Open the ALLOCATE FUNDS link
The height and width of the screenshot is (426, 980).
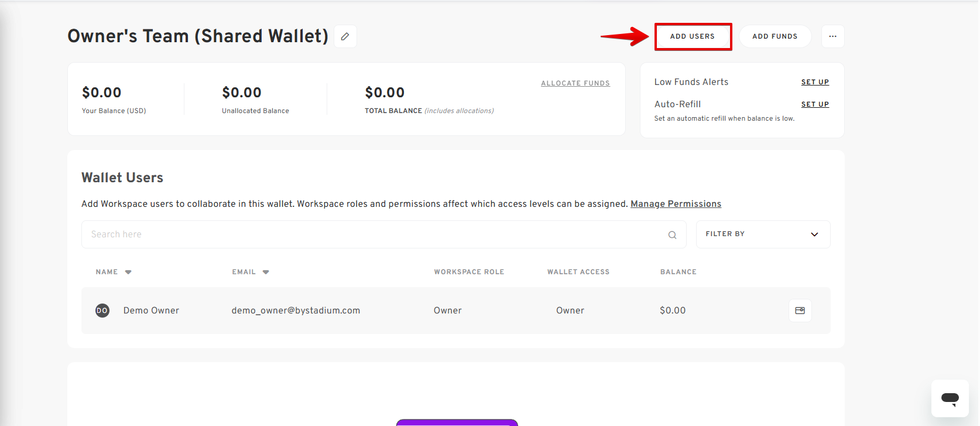pyautogui.click(x=575, y=83)
